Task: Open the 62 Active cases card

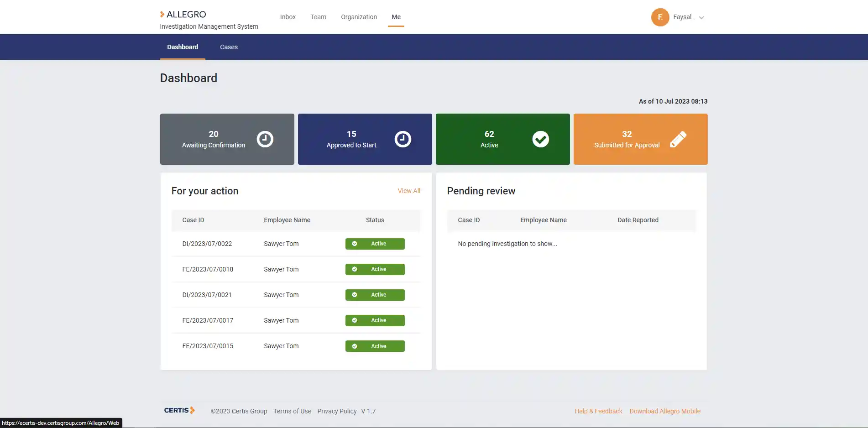Action: 503,139
